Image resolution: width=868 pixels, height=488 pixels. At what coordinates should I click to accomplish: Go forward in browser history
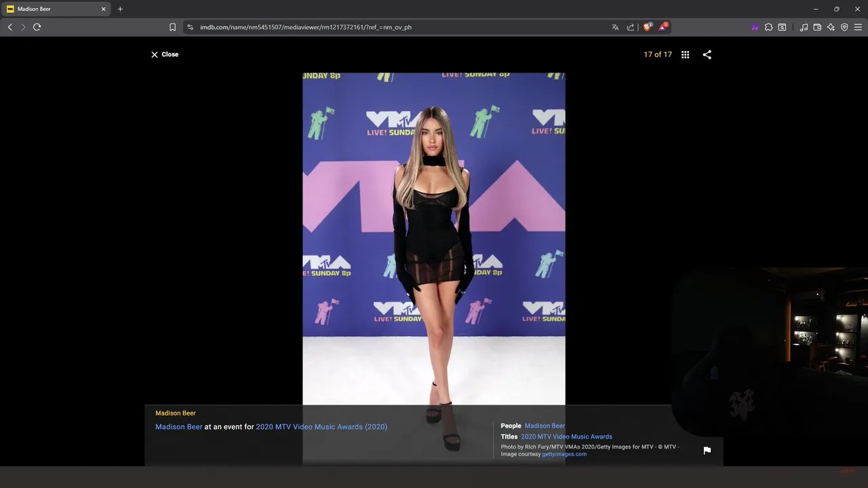pos(23,27)
